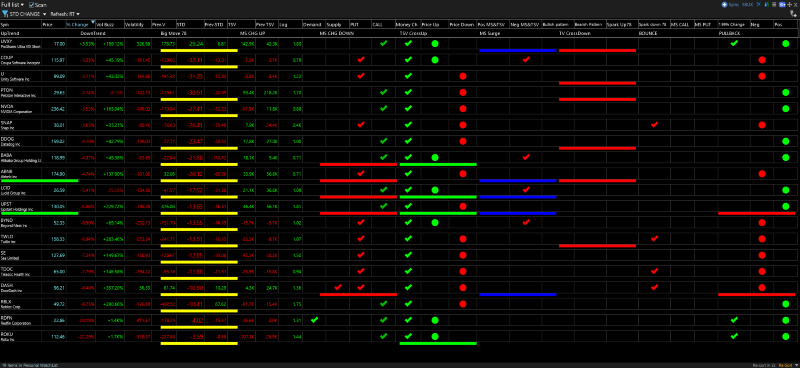Click the green Pos dot in UPST row
Screen dimensions: 800x368
pos(785,206)
